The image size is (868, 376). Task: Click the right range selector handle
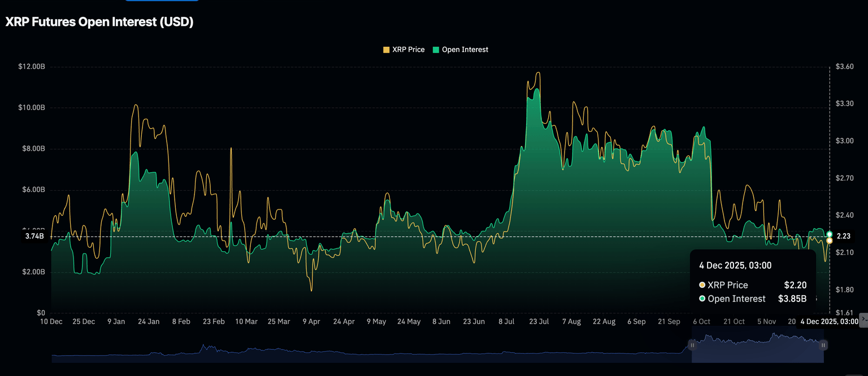(x=823, y=345)
